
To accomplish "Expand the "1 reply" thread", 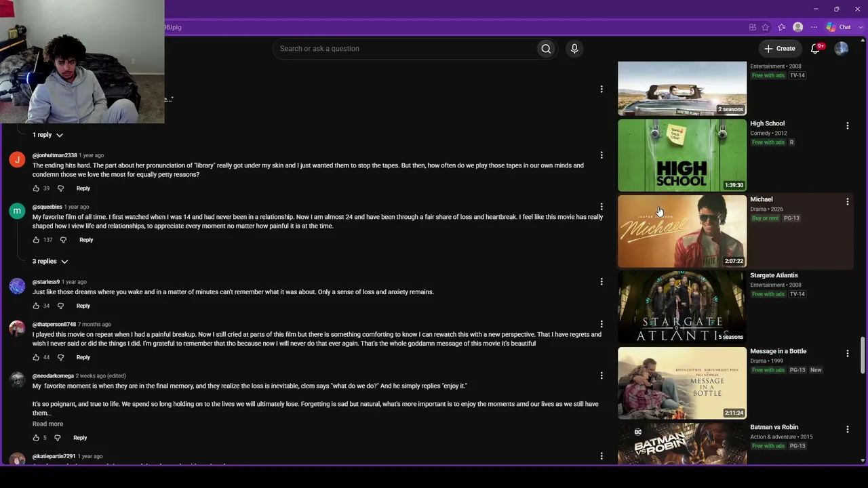I will pyautogui.click(x=47, y=135).
